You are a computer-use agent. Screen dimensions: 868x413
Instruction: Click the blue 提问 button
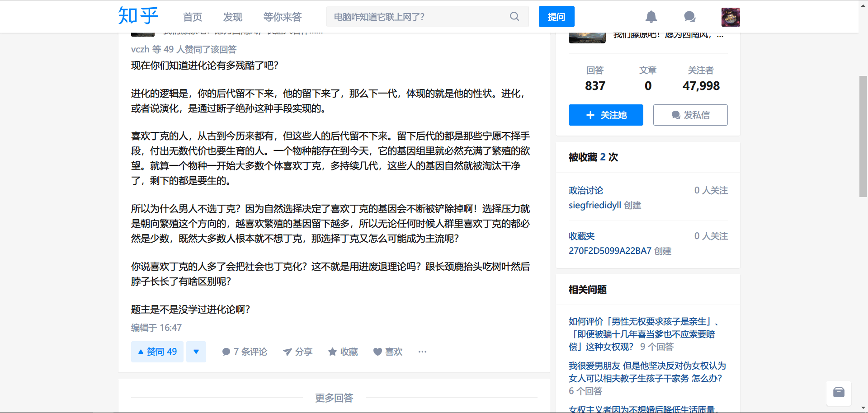pyautogui.click(x=557, y=17)
